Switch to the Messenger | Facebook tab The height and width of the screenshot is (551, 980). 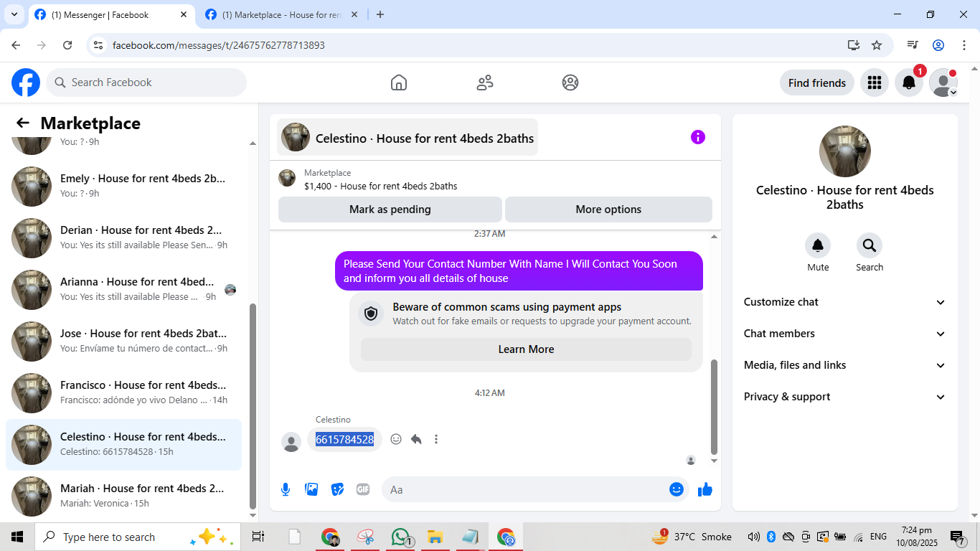coord(111,14)
